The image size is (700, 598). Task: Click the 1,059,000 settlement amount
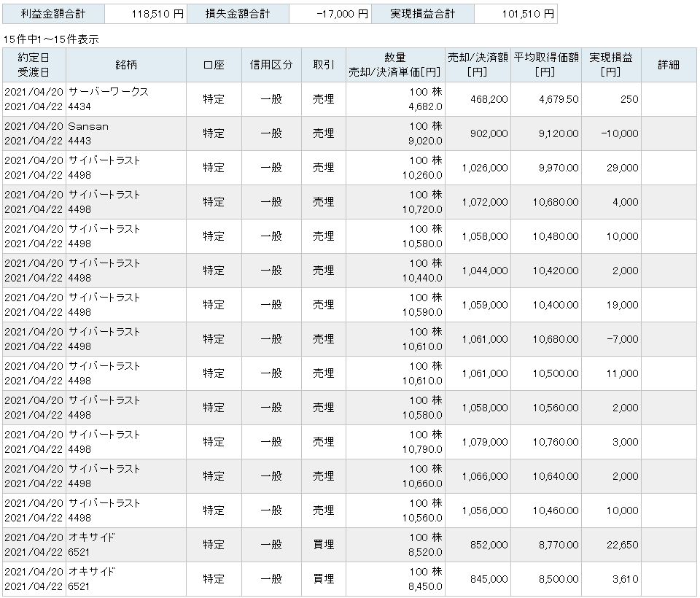485,305
